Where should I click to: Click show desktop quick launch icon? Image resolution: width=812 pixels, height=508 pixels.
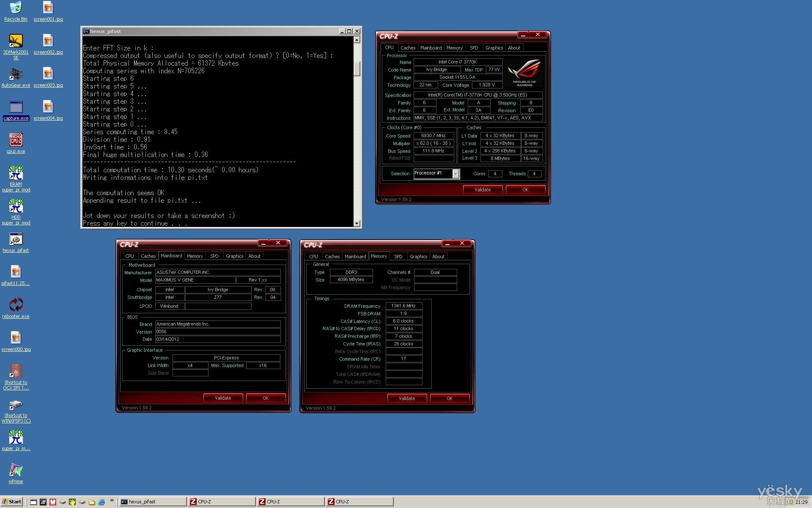(x=33, y=502)
